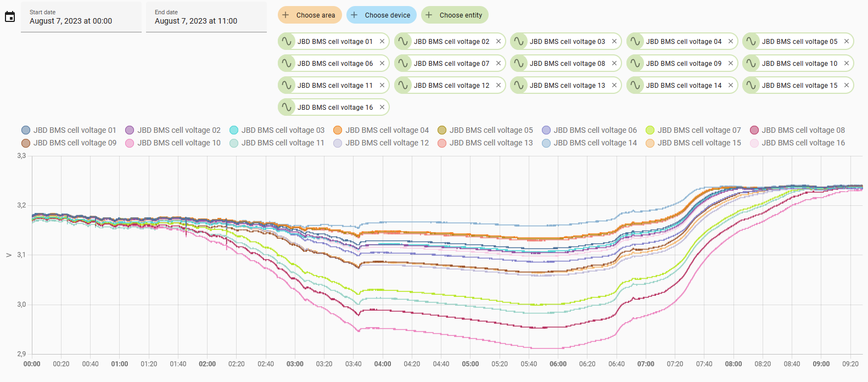Toggle cell voltage 06 in chart legend
The width and height of the screenshot is (868, 382).
(589, 130)
